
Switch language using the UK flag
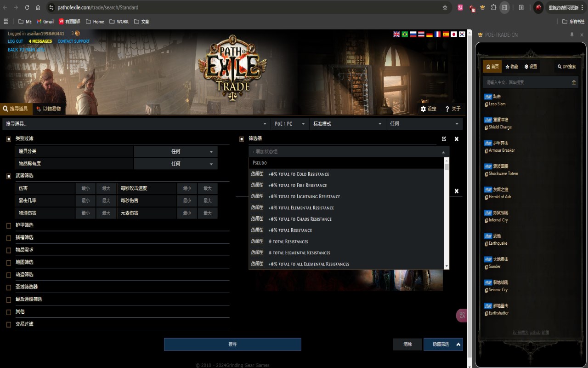[396, 34]
